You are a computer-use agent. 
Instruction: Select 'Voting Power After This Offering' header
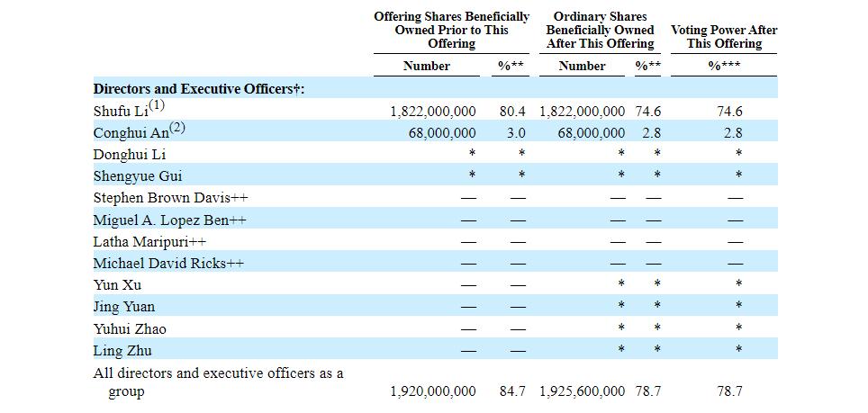tap(724, 37)
